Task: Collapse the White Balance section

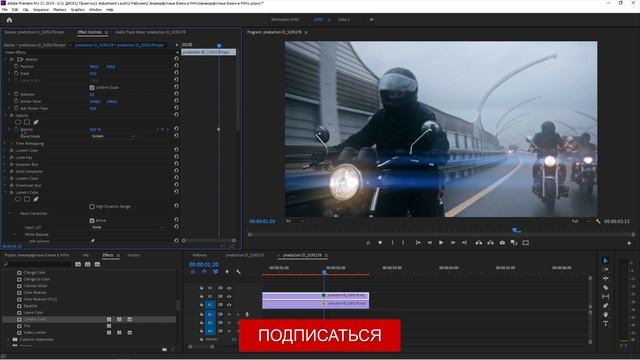Action: pyautogui.click(x=15, y=234)
